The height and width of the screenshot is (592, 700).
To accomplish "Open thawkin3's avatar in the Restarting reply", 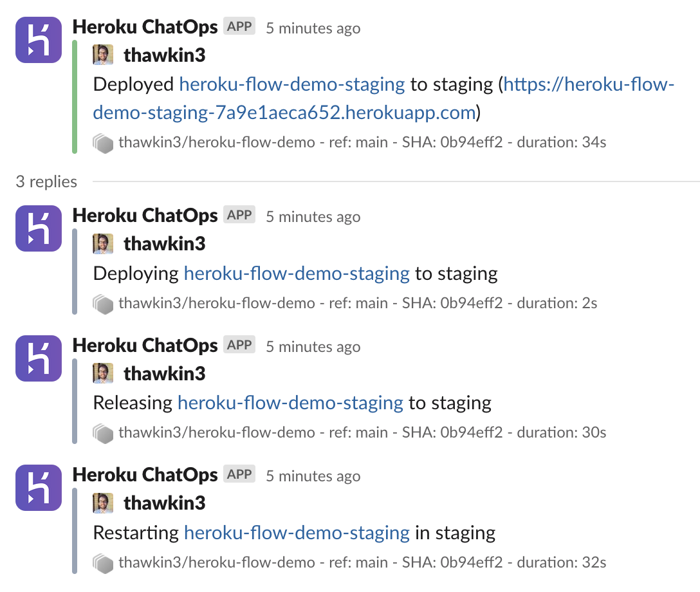I will click(102, 503).
